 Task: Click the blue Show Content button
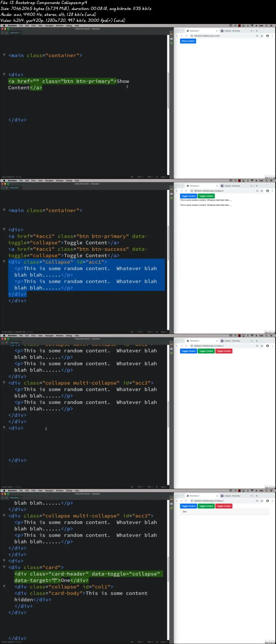(188, 41)
